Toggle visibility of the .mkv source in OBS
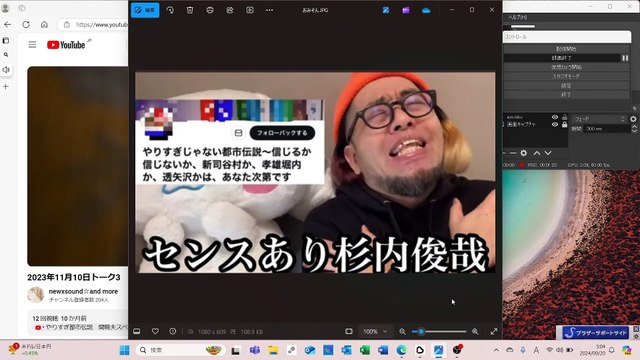The image size is (640, 360). [x=555, y=117]
